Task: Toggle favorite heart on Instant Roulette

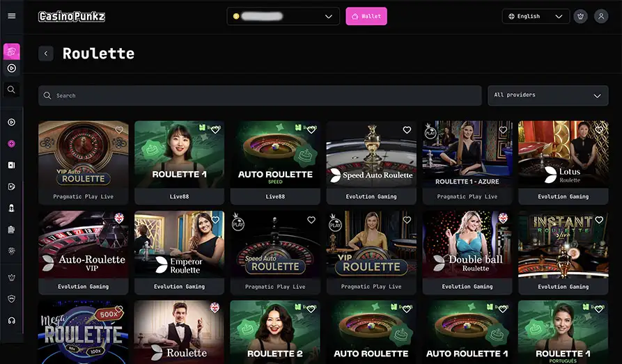Action: 599,220
